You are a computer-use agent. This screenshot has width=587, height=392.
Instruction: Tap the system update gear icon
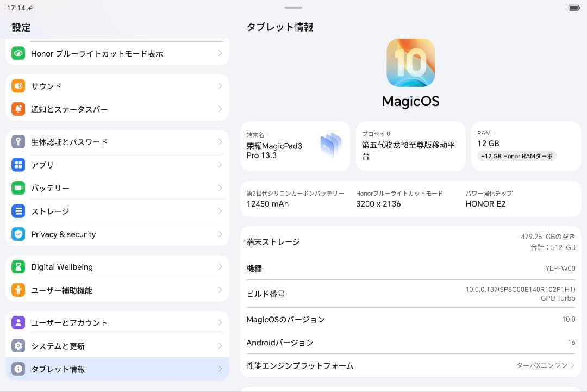click(18, 346)
